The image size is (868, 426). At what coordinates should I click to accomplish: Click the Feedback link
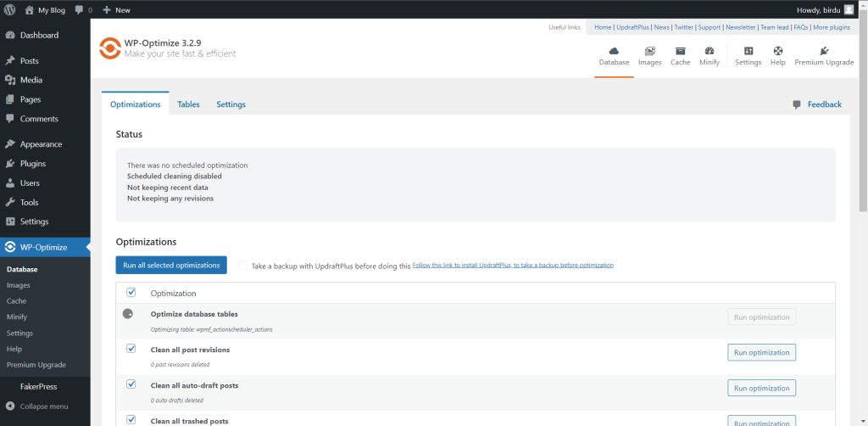(x=824, y=104)
